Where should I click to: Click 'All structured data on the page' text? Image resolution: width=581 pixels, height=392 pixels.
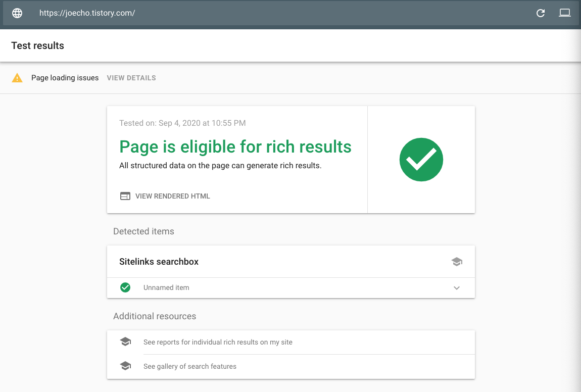click(220, 166)
